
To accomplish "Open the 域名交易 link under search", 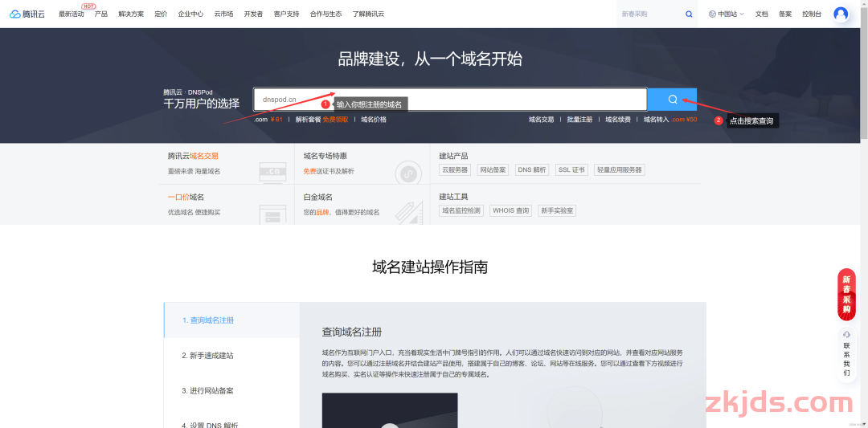I will click(x=542, y=120).
